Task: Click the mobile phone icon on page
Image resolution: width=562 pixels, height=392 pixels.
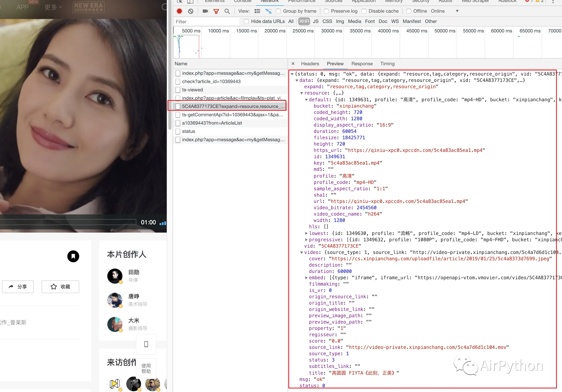Action: pyautogui.click(x=146, y=344)
